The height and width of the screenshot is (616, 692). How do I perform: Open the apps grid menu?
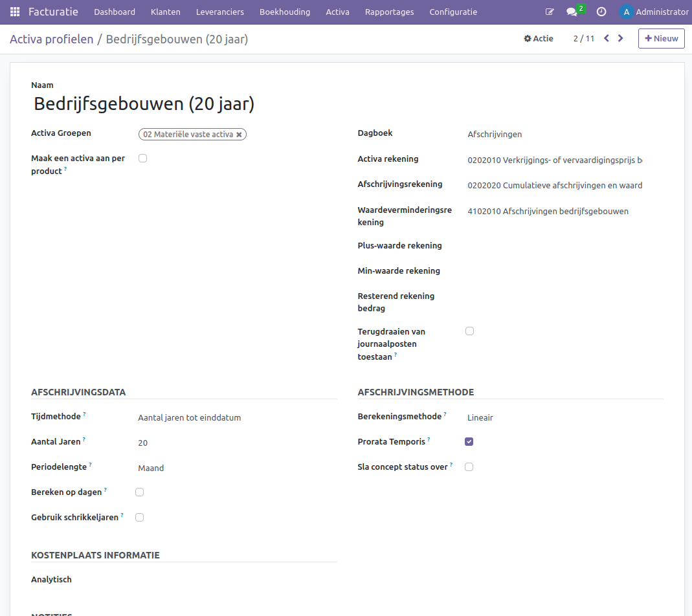(x=14, y=12)
